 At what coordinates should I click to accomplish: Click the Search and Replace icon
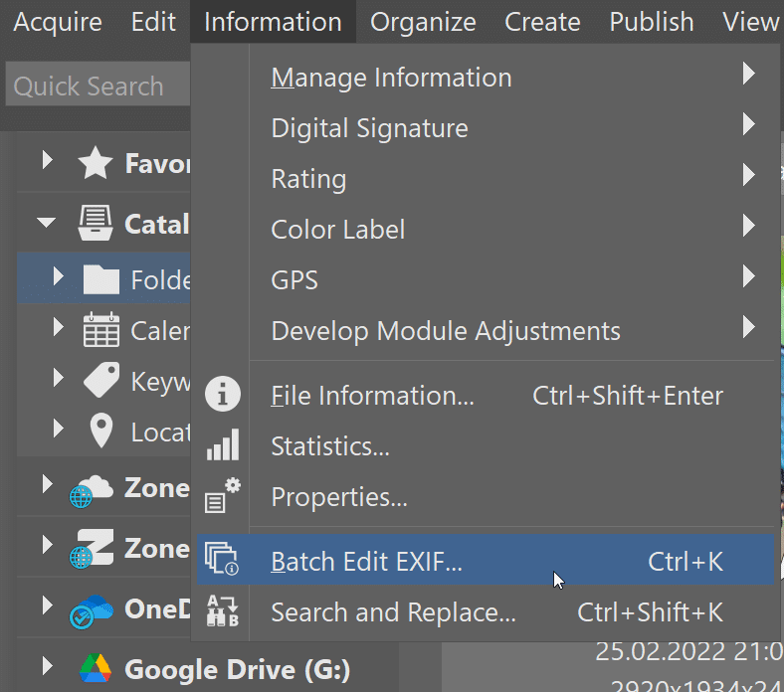[223, 610]
